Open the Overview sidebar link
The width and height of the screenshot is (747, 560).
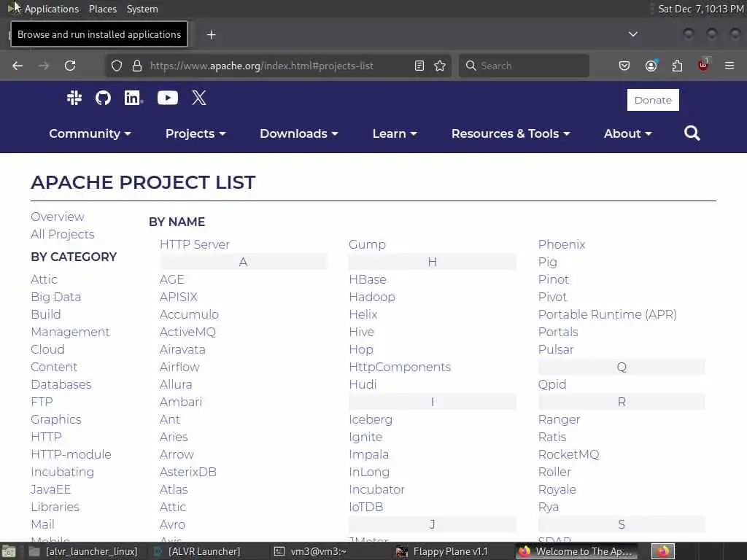tap(57, 217)
